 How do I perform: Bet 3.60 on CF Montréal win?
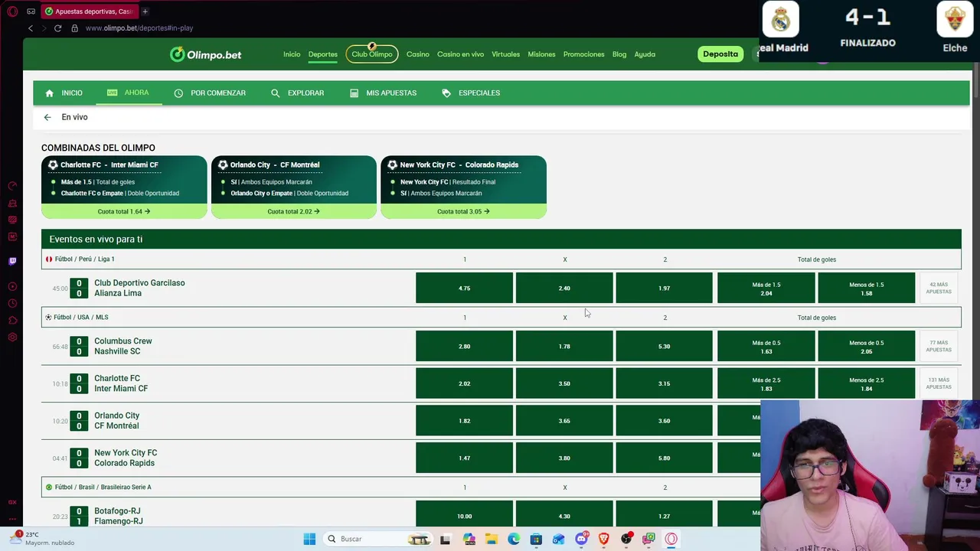[664, 421]
